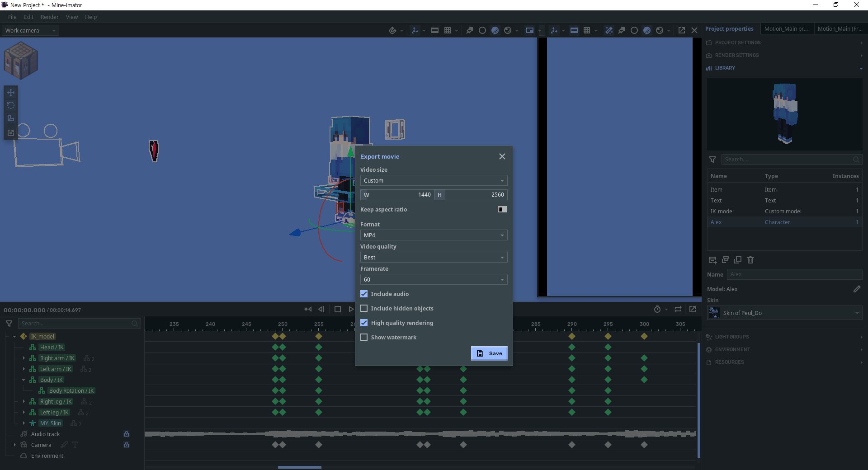
Task: Collapse the Body / IK tree node
Action: coord(24,380)
